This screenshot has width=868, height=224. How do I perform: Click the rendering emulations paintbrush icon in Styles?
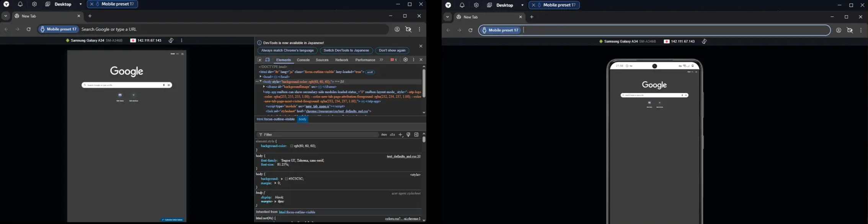tap(408, 135)
